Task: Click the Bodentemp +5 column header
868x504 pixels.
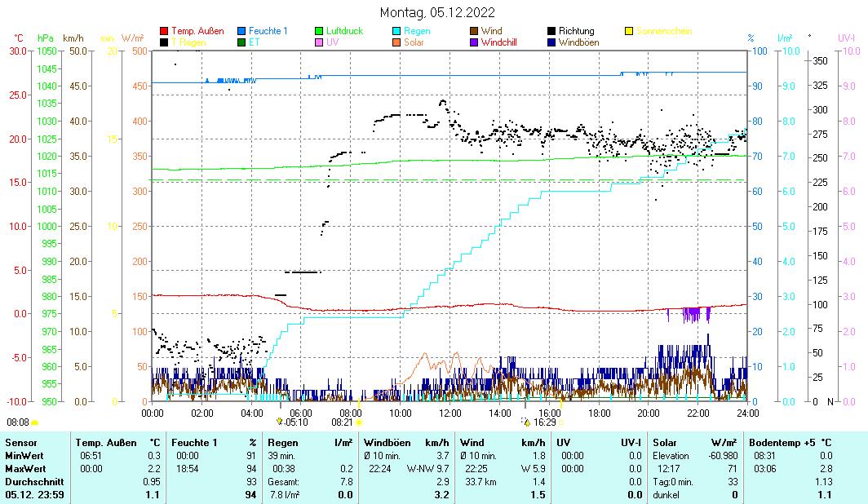Action: coord(782,443)
